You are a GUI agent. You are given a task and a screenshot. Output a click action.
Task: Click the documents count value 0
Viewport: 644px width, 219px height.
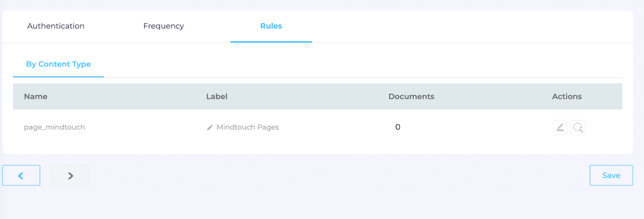coord(398,127)
